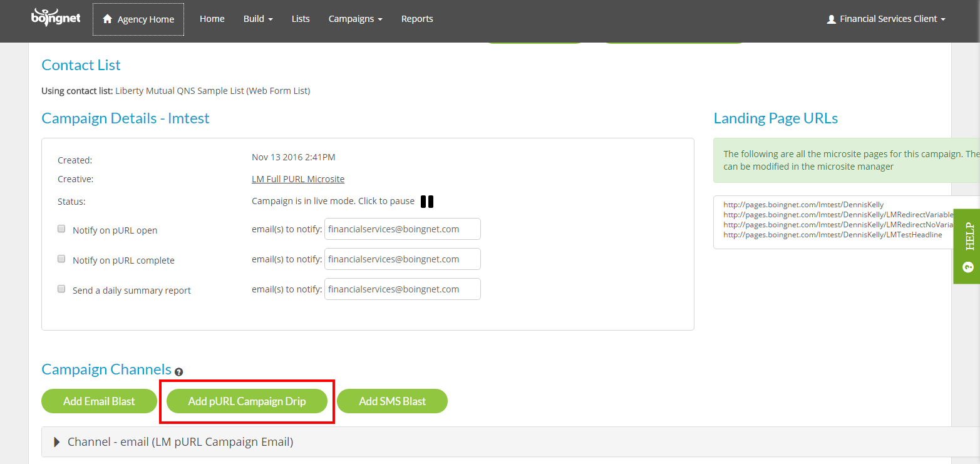Open the green HELP side tab
The height and width of the screenshot is (464, 980).
click(967, 246)
